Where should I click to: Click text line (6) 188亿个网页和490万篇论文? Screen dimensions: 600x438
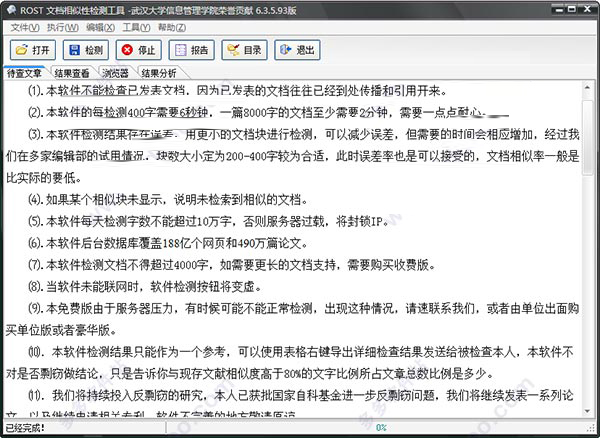pos(168,243)
